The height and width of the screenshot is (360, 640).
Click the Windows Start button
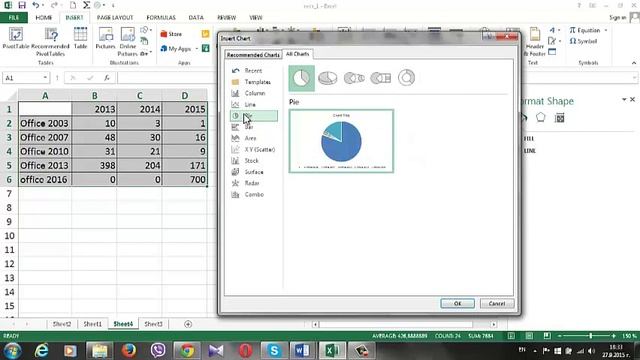[x=12, y=351]
